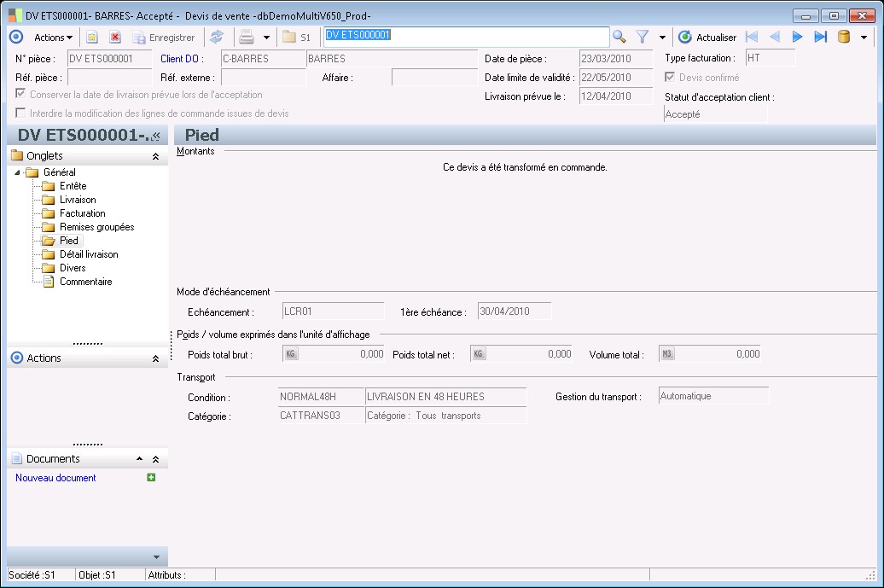Collapse the Onglets panel section
The height and width of the screenshot is (588, 884).
pos(155,156)
